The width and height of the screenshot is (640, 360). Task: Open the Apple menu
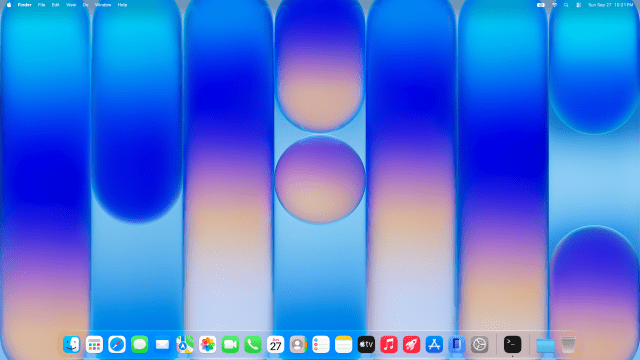click(9, 5)
